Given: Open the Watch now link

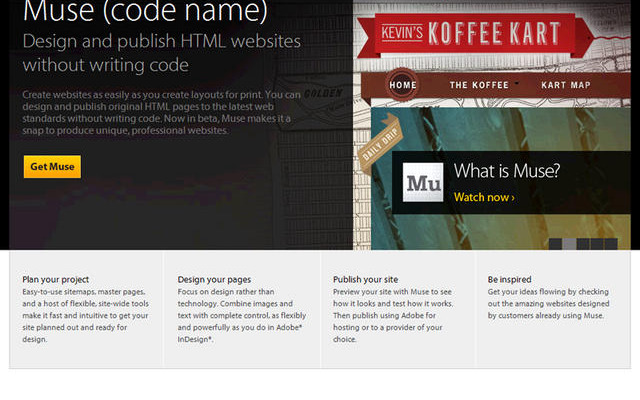Looking at the screenshot, I should (484, 197).
